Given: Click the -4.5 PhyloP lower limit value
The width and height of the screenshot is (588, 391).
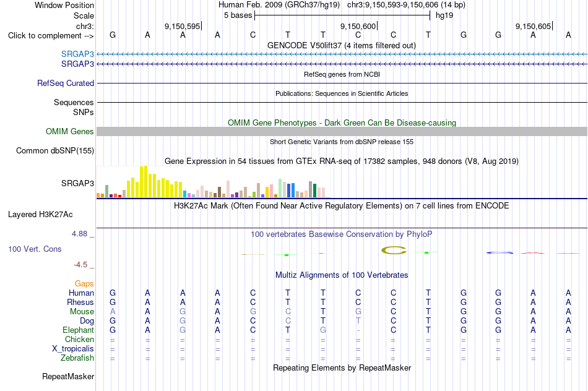Looking at the screenshot, I should point(80,265).
